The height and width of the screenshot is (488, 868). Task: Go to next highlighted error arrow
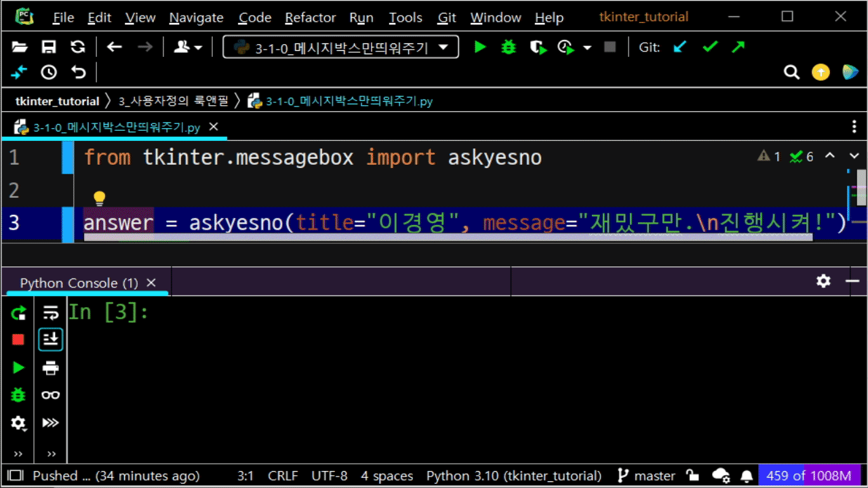[854, 156]
